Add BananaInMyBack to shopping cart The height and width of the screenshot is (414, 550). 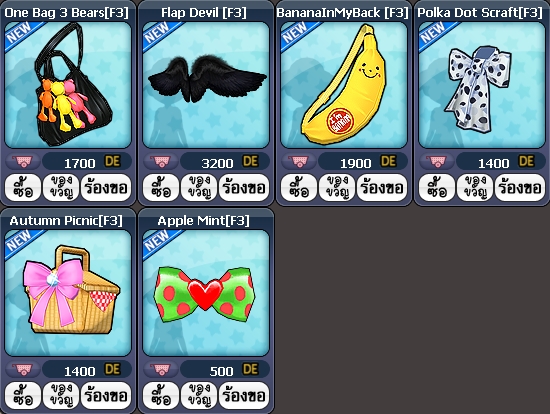tap(299, 161)
